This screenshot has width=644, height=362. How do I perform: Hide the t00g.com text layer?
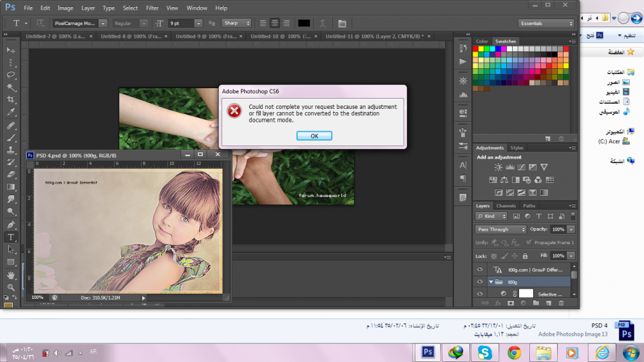click(x=479, y=270)
